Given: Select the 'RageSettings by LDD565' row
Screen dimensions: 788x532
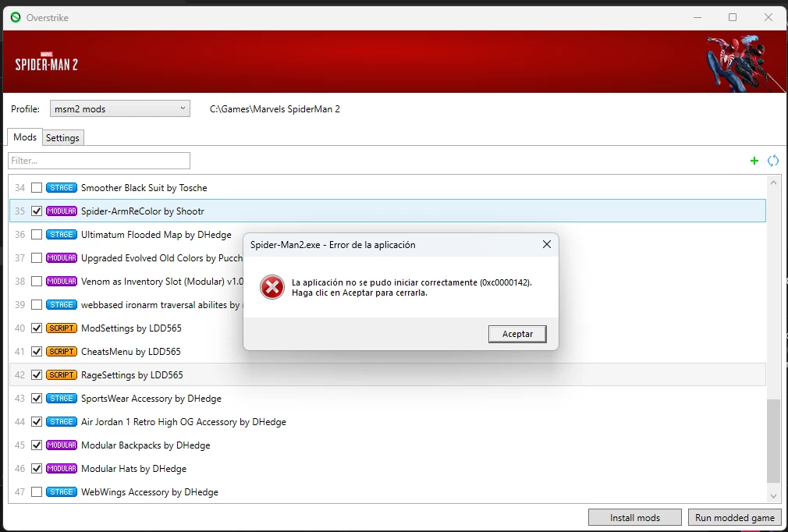Looking at the screenshot, I should 388,374.
